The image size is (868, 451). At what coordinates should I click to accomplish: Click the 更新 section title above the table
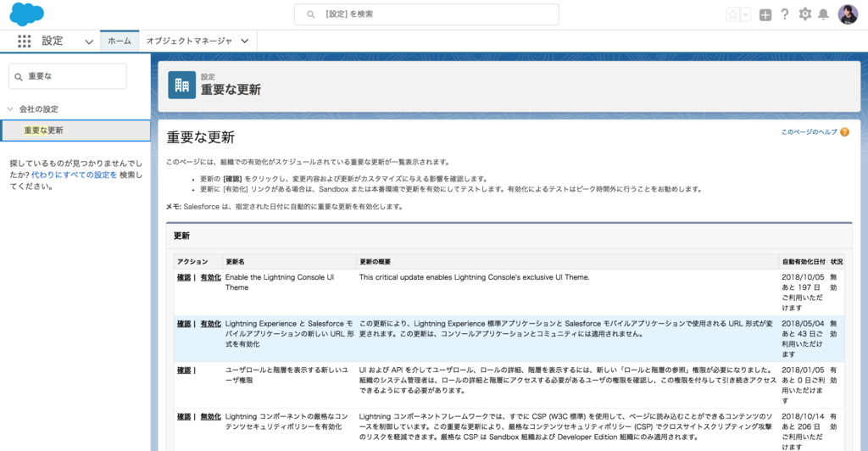181,236
